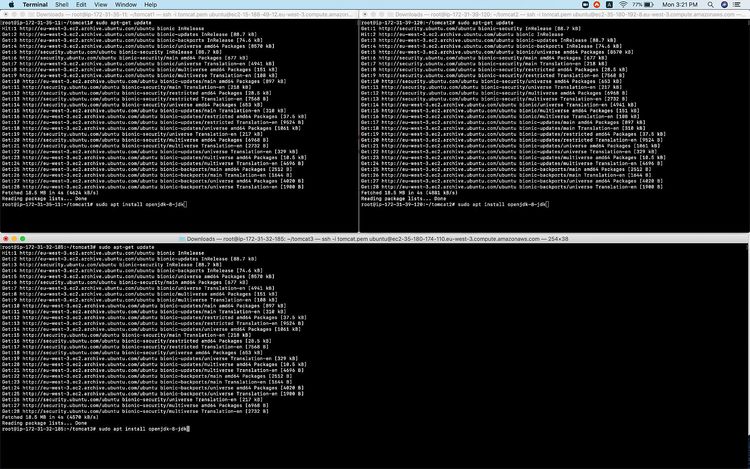This screenshot has width=750, height=469.
Task: Click 'Reading package lists... Done' in tomcat2 window
Action: pyautogui.click(x=403, y=198)
